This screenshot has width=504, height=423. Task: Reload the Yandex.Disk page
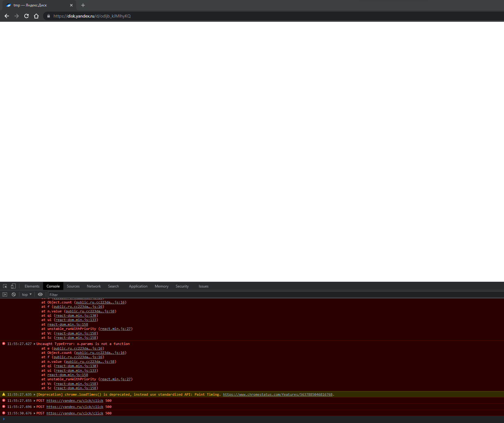coord(26,16)
